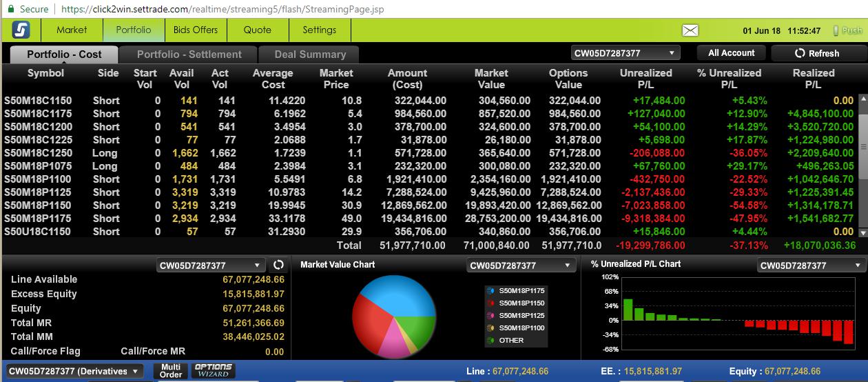Switch to Portfolio - Cost tab
868x382 pixels.
(64, 54)
